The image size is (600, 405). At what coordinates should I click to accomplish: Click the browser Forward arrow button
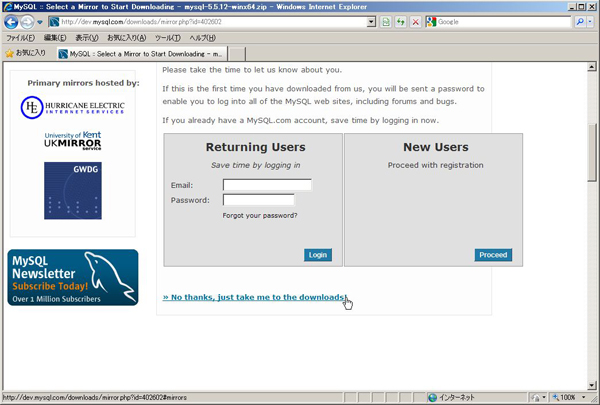point(27,22)
